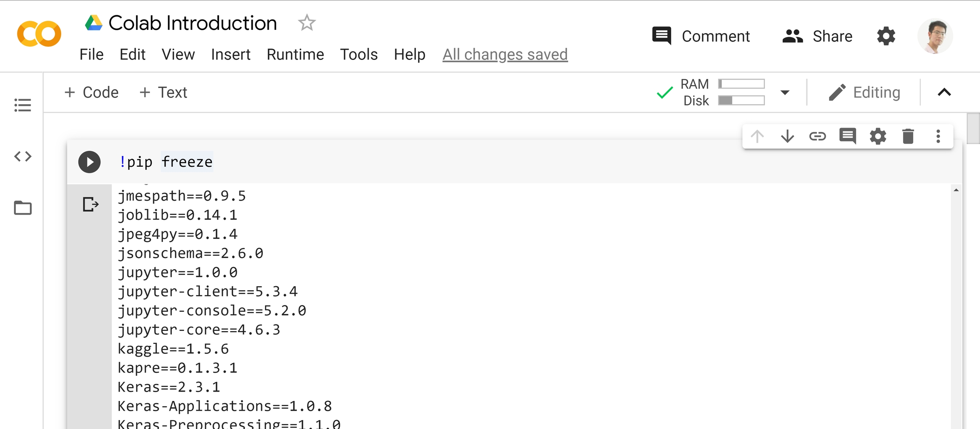This screenshot has width=980, height=429.
Task: Open cell settings gear icon
Action: point(877,136)
